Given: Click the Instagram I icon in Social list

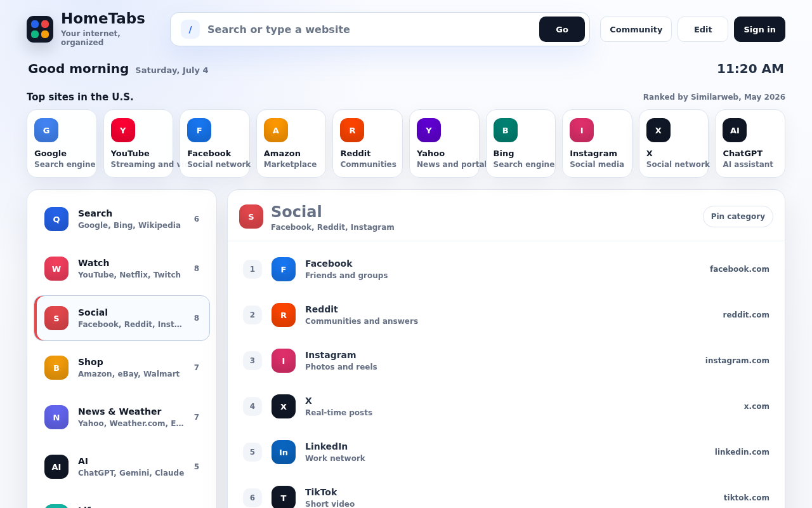Looking at the screenshot, I should click(284, 361).
